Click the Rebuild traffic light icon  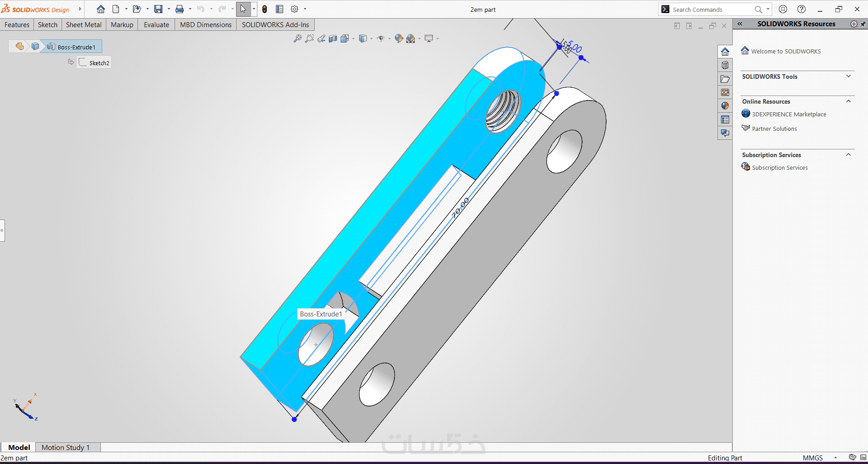pos(265,9)
